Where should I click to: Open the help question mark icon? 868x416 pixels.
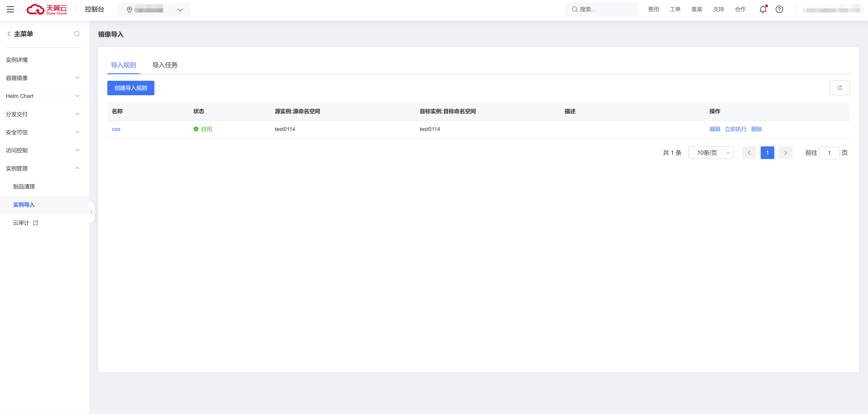[x=779, y=10]
